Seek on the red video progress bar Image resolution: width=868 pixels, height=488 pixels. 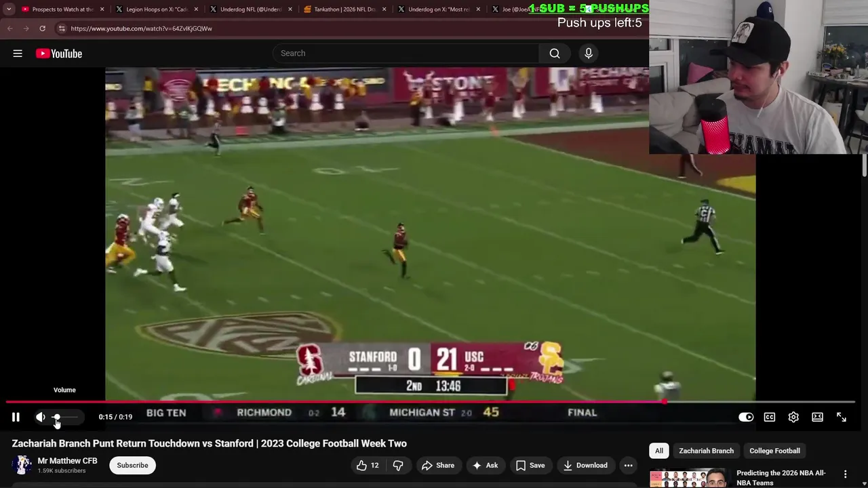pyautogui.click(x=431, y=402)
